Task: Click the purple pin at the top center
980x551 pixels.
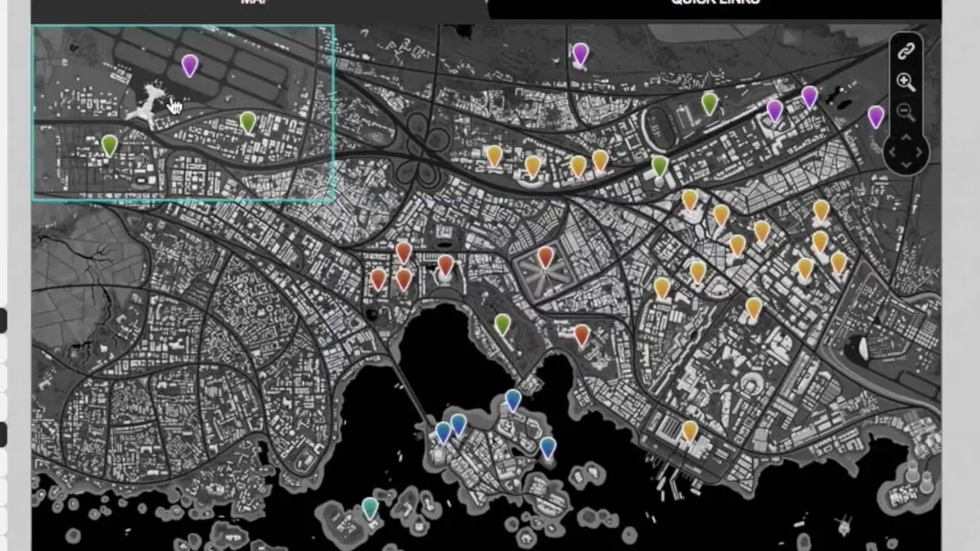Action: point(580,54)
